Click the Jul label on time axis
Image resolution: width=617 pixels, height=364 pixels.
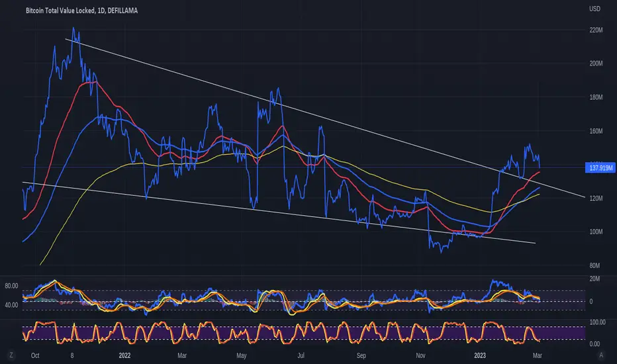301,355
